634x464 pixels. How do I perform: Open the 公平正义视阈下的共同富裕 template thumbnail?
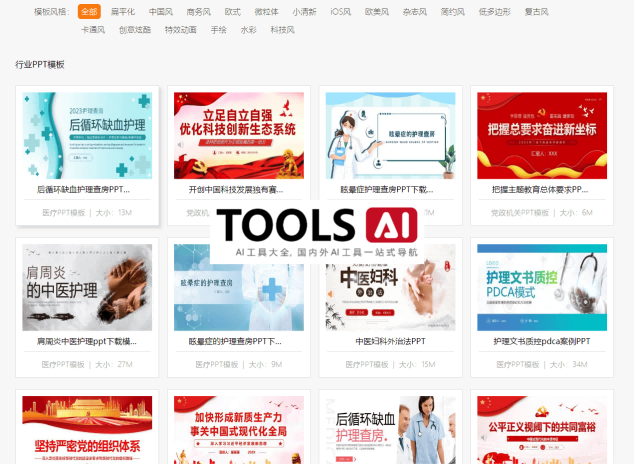pos(541,430)
